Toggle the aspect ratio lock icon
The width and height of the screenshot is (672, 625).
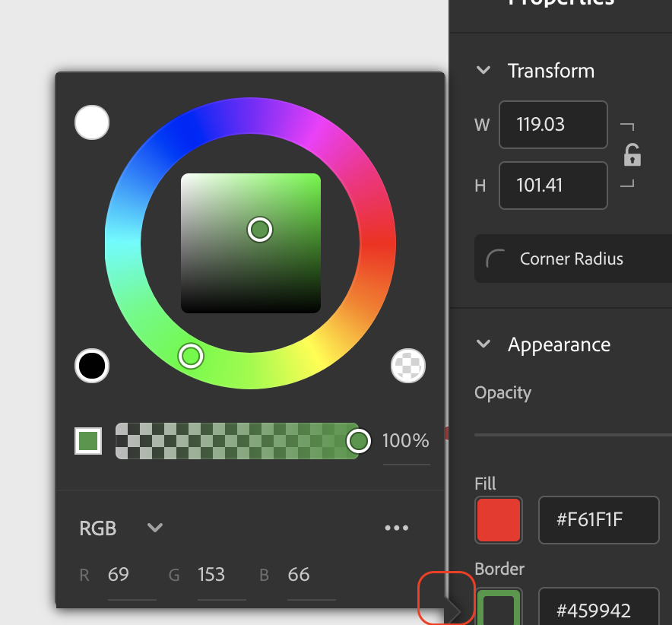pos(632,155)
